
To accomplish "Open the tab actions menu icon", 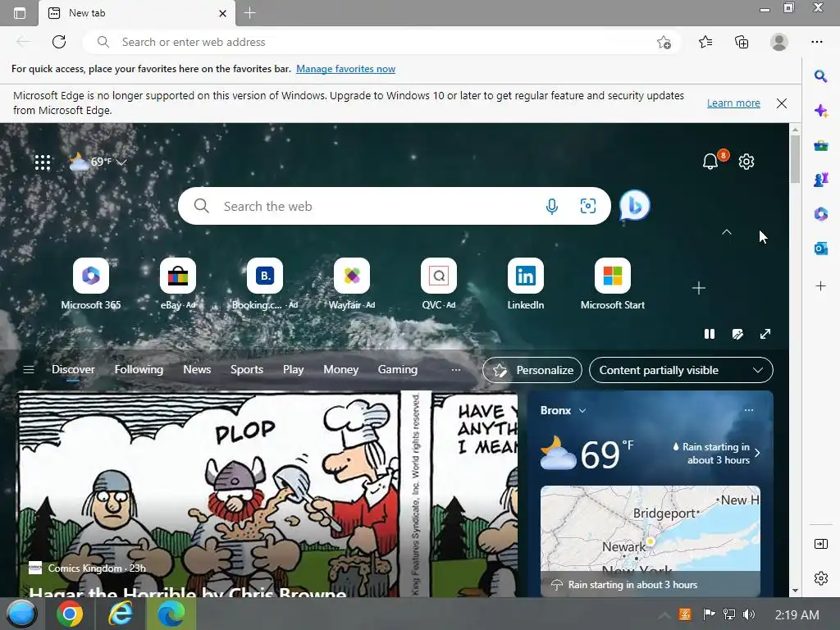I will pyautogui.click(x=20, y=13).
